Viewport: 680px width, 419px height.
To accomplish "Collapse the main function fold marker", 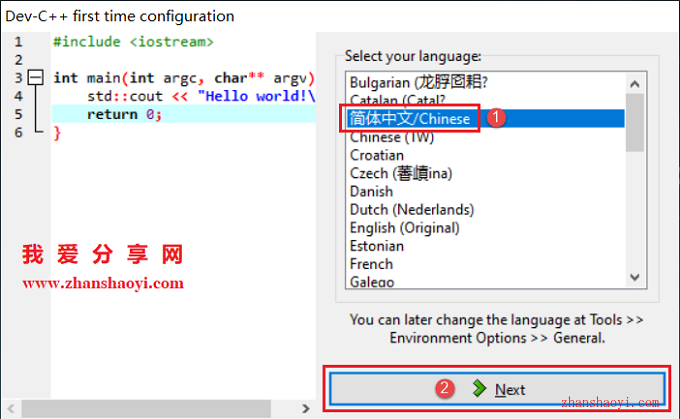I will click(36, 78).
